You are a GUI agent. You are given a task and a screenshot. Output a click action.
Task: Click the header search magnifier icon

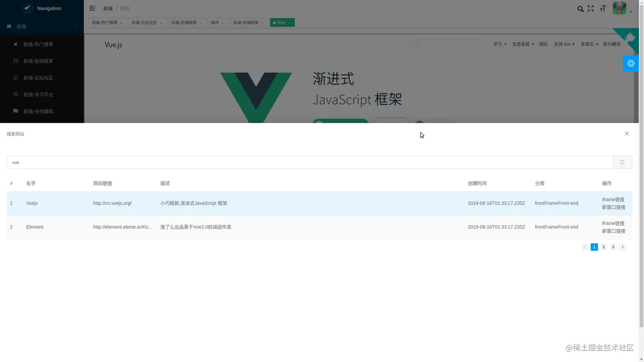pos(580,9)
